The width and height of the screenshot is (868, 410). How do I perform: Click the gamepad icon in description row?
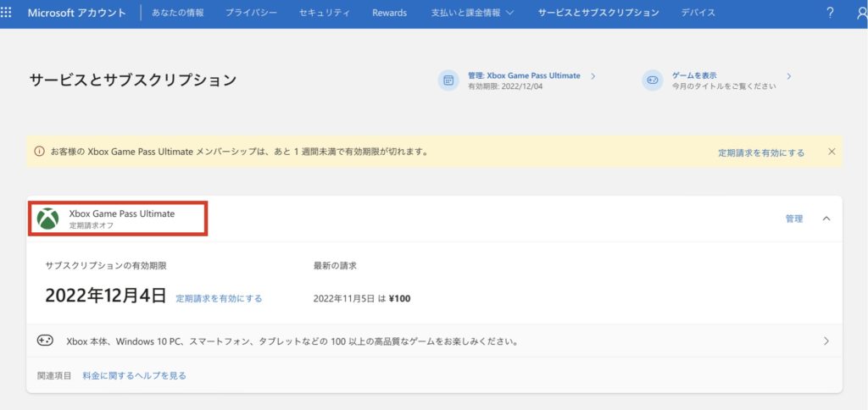click(x=45, y=341)
